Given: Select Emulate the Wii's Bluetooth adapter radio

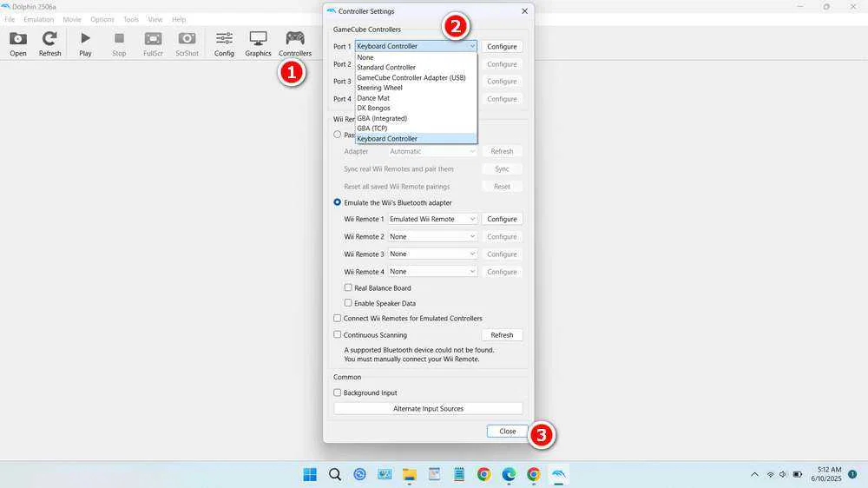Looking at the screenshot, I should [x=338, y=202].
